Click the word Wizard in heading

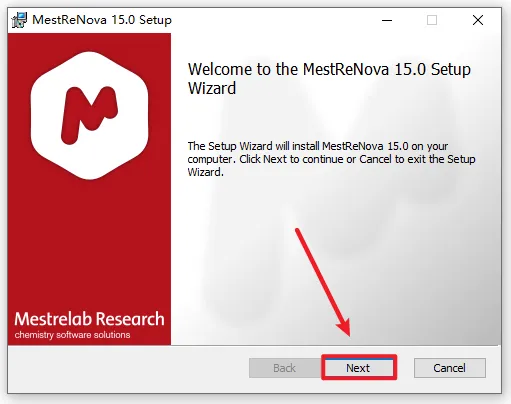point(212,88)
